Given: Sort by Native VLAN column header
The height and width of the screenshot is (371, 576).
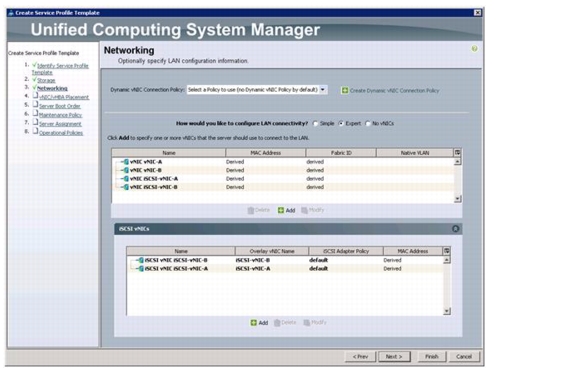Looking at the screenshot, I should (x=415, y=153).
